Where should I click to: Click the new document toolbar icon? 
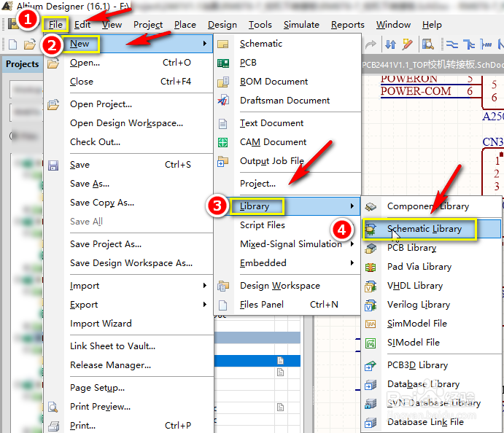(12, 44)
